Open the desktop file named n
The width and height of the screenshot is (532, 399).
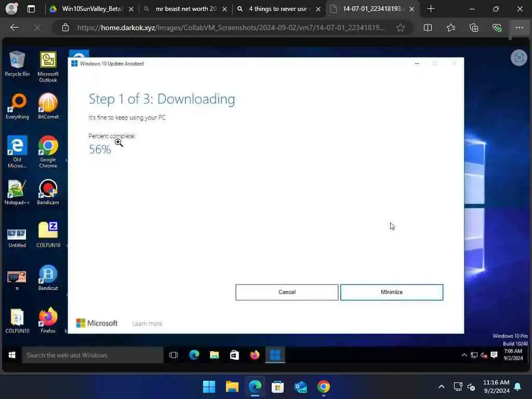17,280
